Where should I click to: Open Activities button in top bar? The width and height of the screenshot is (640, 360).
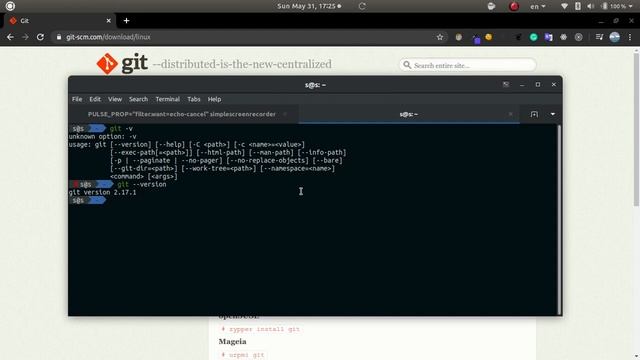[10, 6]
